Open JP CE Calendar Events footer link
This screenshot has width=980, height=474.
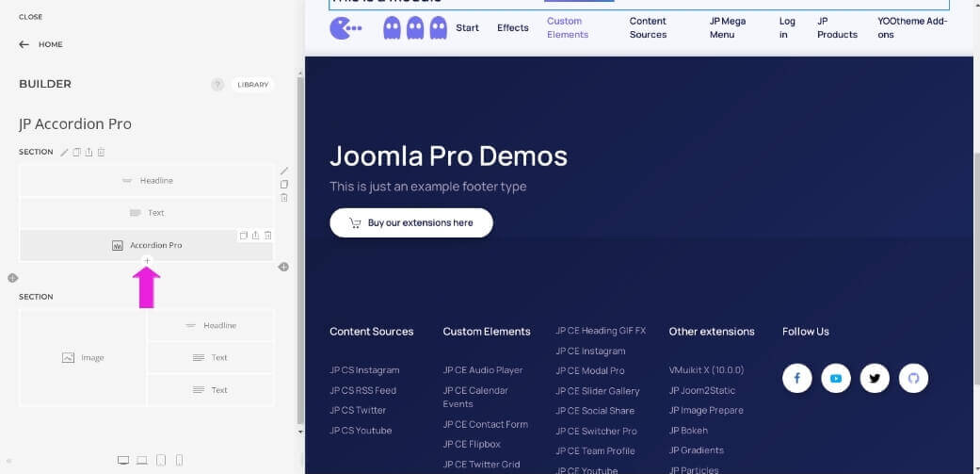475,397
